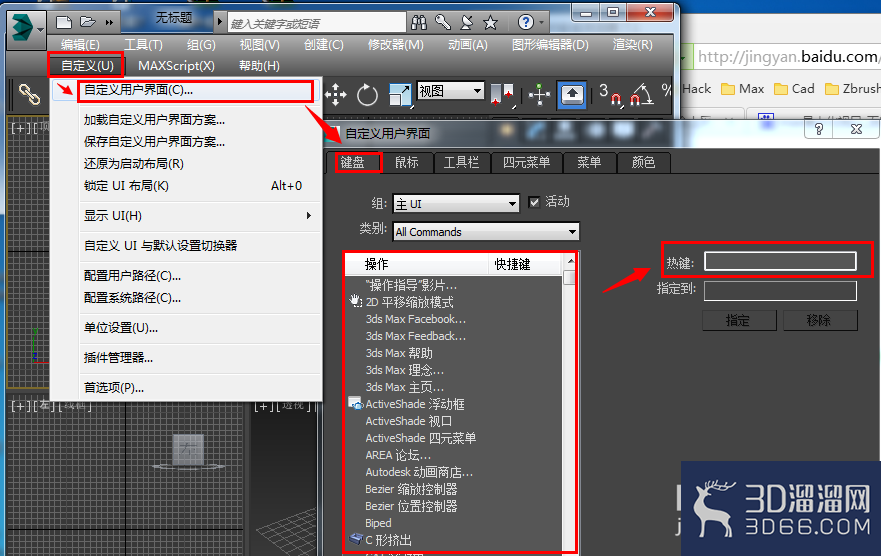
Task: Expand the quick access toolbar overflow arrows
Action: tap(109, 22)
